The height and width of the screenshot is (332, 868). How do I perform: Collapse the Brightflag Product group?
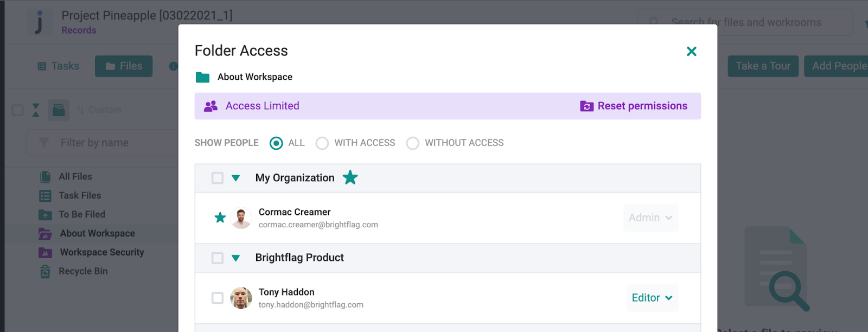point(236,258)
